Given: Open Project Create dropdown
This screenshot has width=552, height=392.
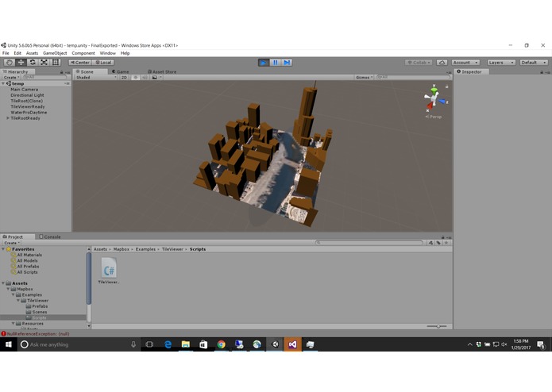Looking at the screenshot, I should click(12, 243).
